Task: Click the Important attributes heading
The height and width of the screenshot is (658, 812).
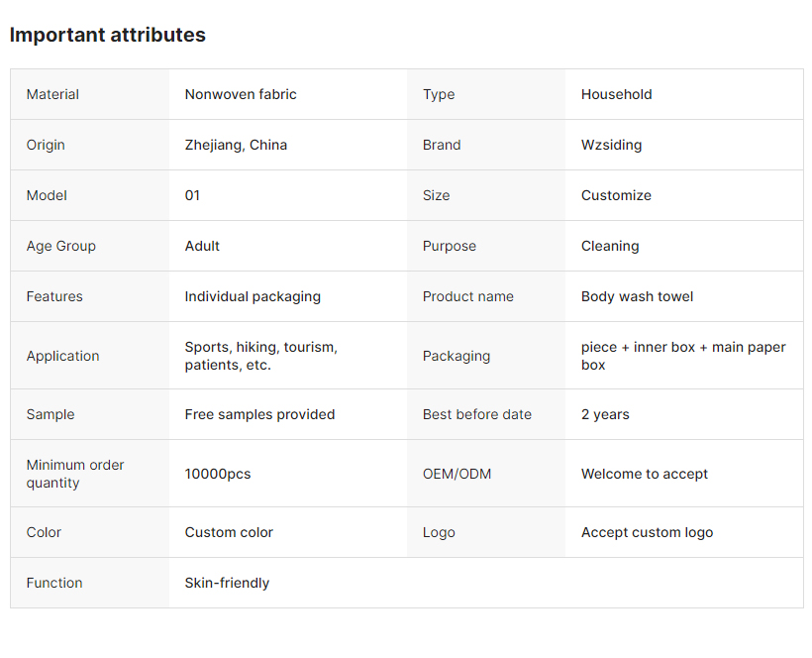Action: 107,35
